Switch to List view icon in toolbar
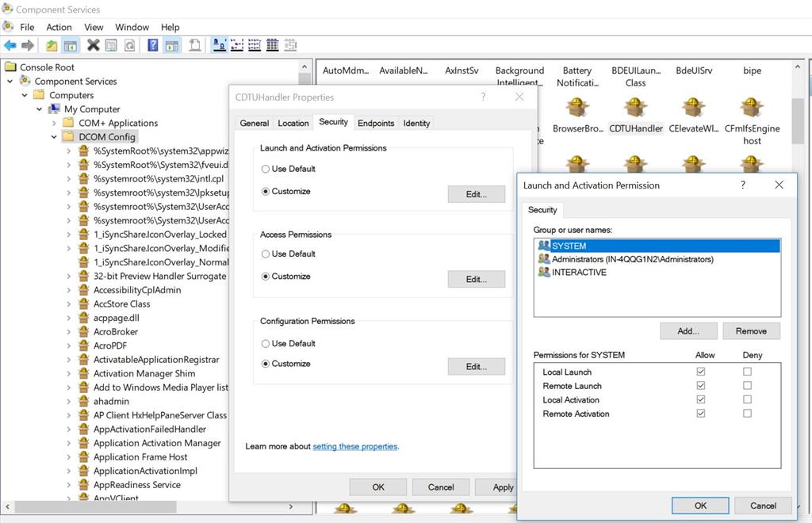The height and width of the screenshot is (523, 812). coord(255,45)
